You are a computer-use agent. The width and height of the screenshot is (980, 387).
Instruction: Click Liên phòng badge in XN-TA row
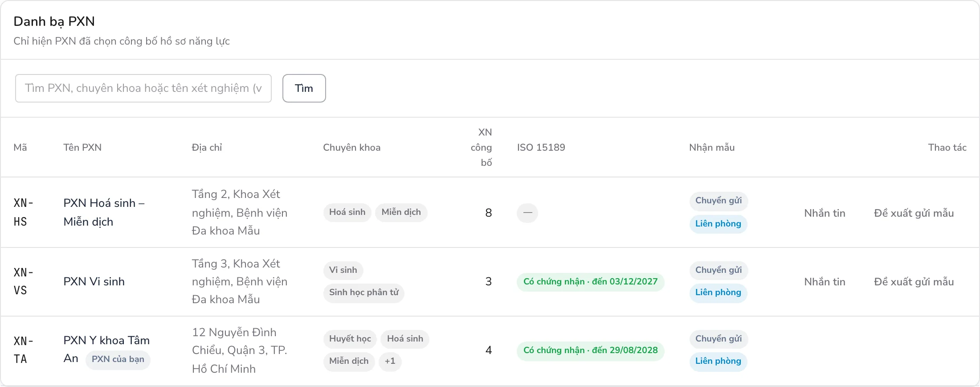point(718,361)
